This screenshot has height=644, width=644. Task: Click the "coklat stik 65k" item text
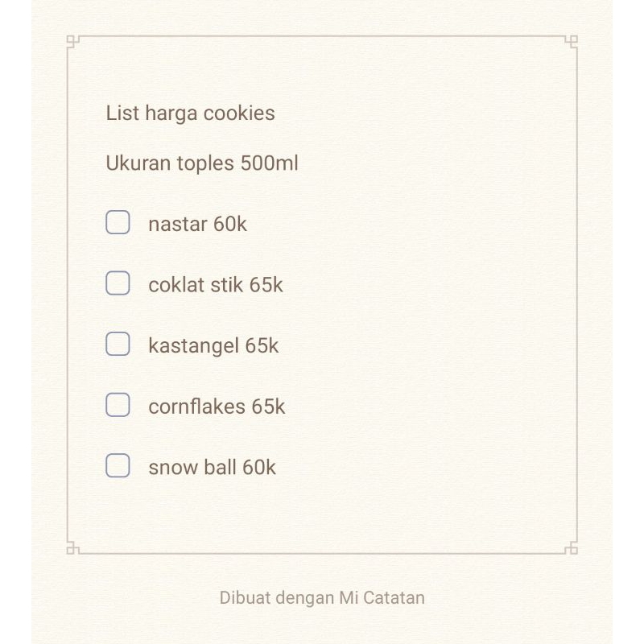216,285
